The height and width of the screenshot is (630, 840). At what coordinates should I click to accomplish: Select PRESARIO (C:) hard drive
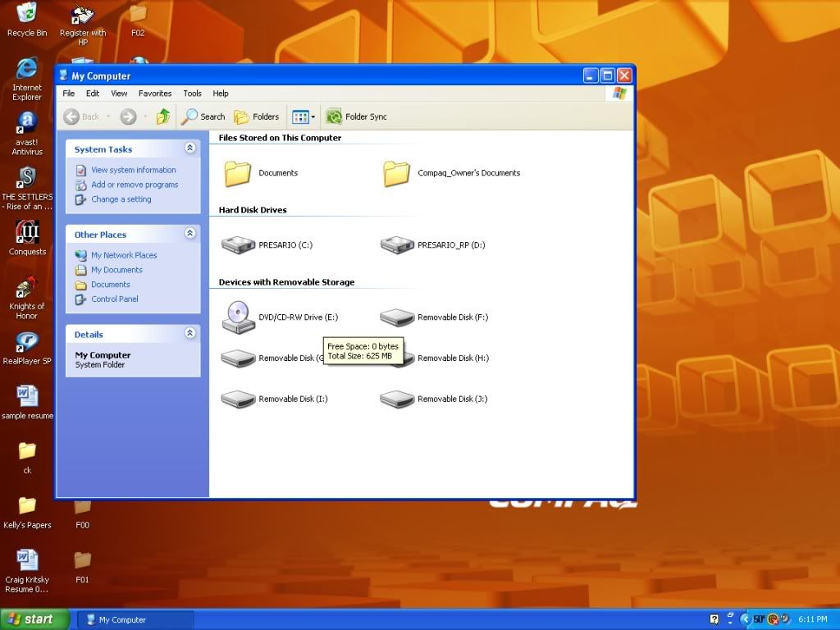pyautogui.click(x=267, y=244)
